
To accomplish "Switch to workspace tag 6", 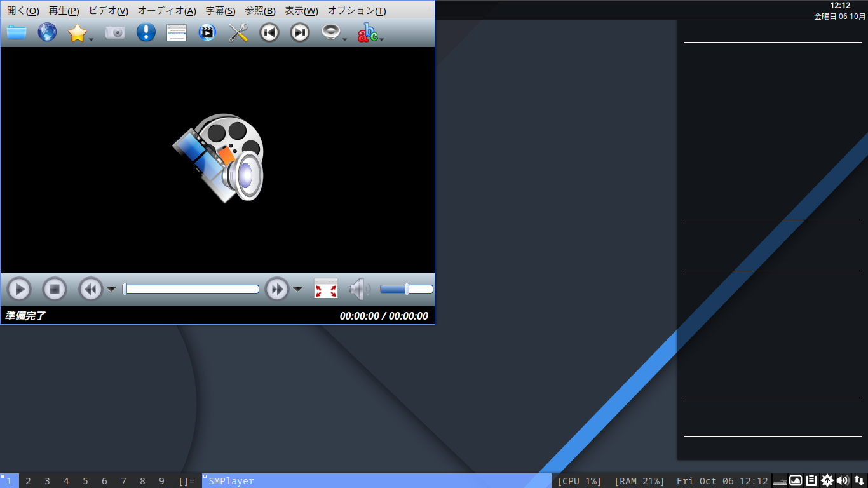I will 104,481.
